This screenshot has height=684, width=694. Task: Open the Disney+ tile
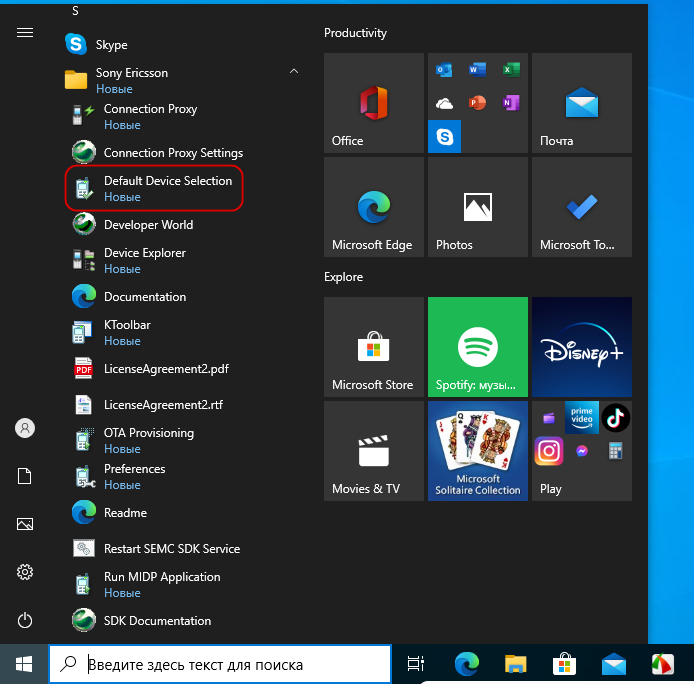582,347
